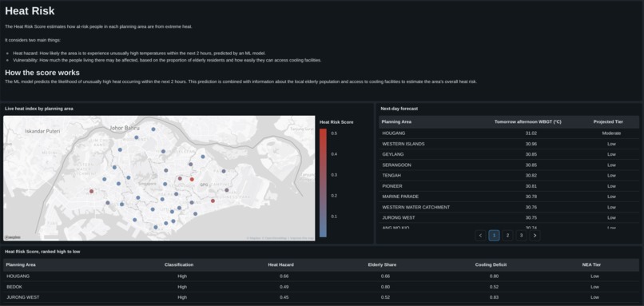The image size is (644, 306).
Task: Click the 30.82 WBGT value
Action: pyautogui.click(x=531, y=176)
